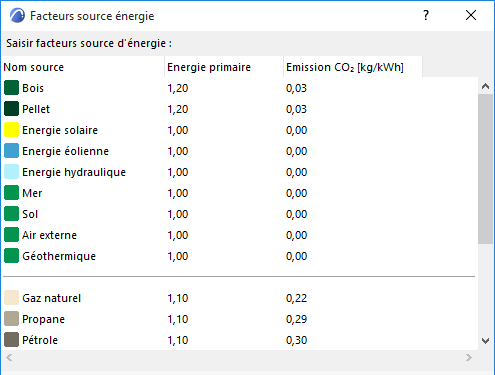Screen dimensions: 495x375
Task: Click the Gaz naturel beige swatch
Action: 11,298
